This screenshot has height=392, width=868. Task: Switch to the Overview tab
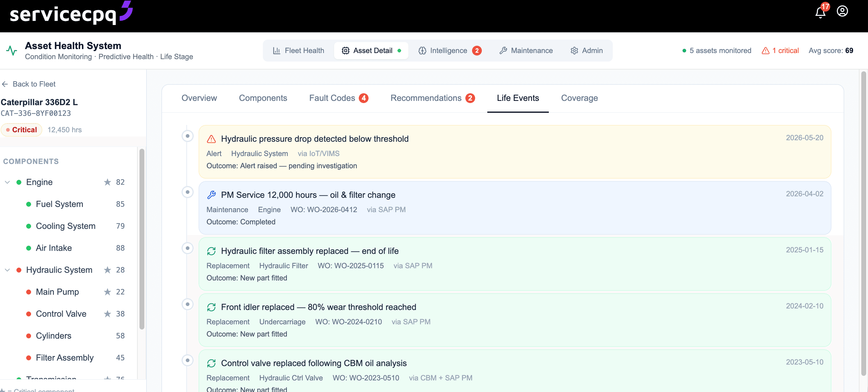click(x=199, y=98)
